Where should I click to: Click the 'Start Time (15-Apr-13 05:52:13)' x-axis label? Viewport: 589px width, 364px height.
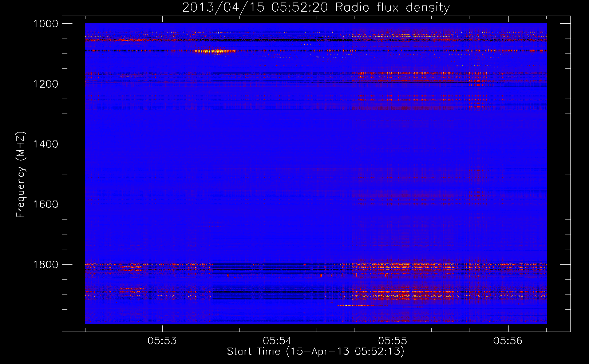coord(316,351)
